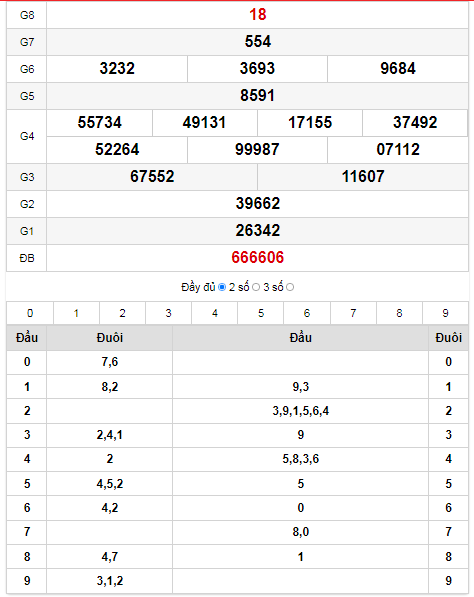
Task: Select digit filter 6
Action: (x=307, y=313)
